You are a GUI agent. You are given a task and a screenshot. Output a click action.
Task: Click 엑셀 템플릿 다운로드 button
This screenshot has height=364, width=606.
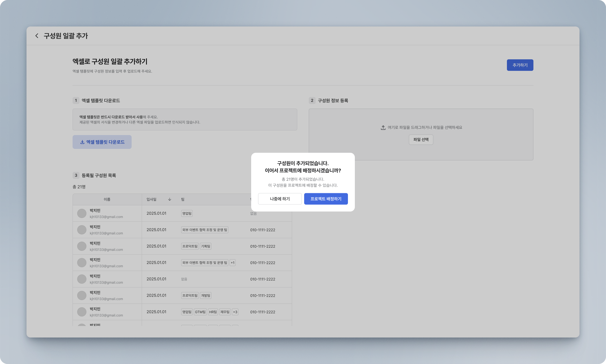click(x=102, y=142)
